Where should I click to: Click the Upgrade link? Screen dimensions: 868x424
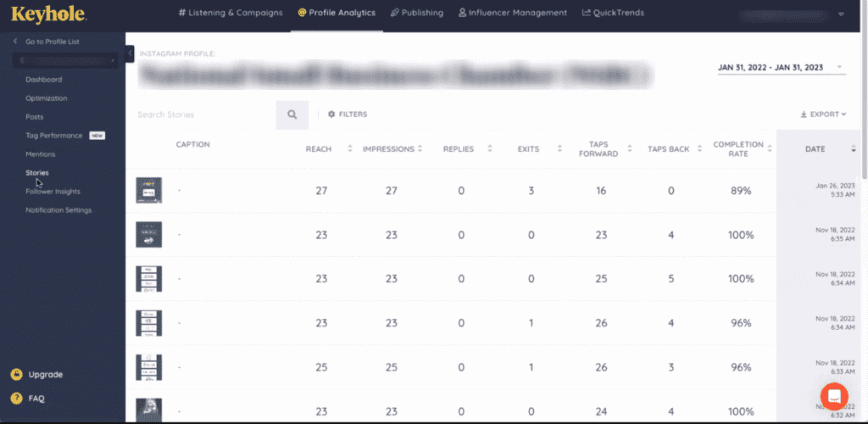click(x=46, y=375)
